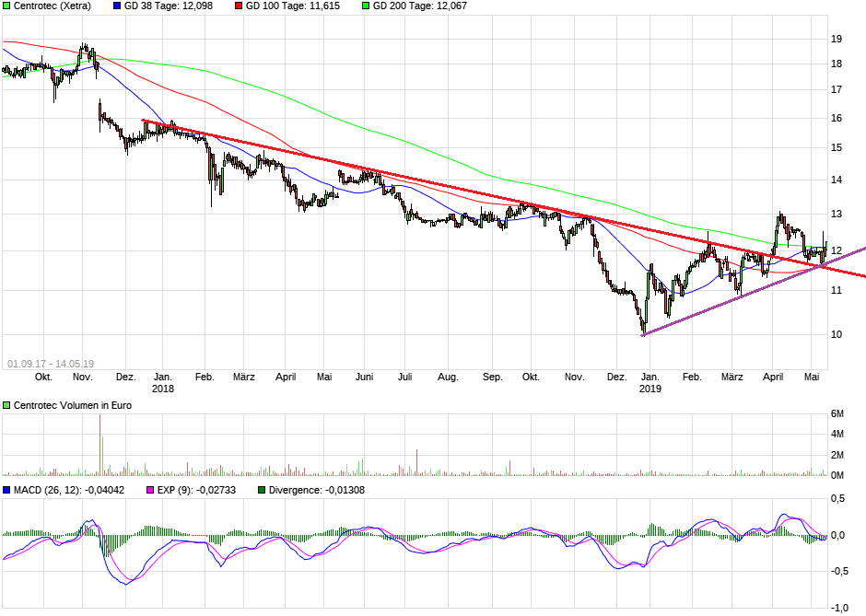
Task: Click the red GD 100 Tage legend square
Action: click(x=238, y=6)
